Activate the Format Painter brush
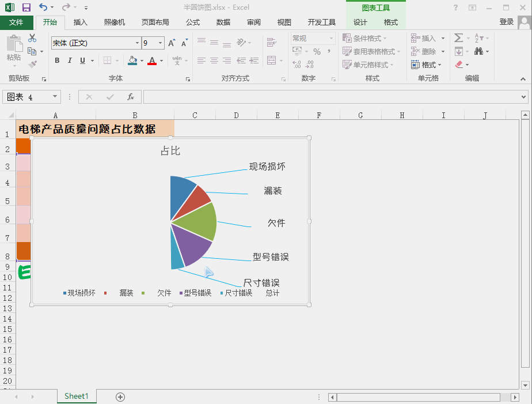532x404 pixels. [32, 64]
